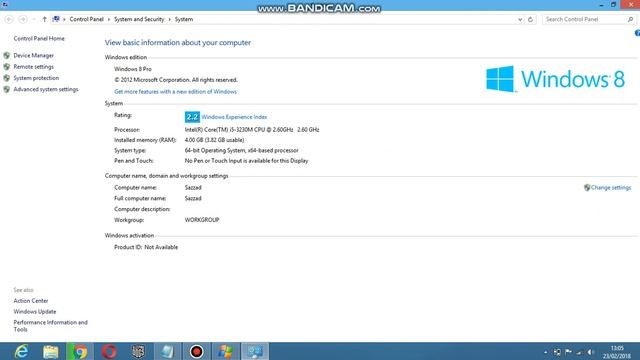Screen dimensions: 640x360
Task: Open the taskbar clock and date
Action: coord(617,352)
